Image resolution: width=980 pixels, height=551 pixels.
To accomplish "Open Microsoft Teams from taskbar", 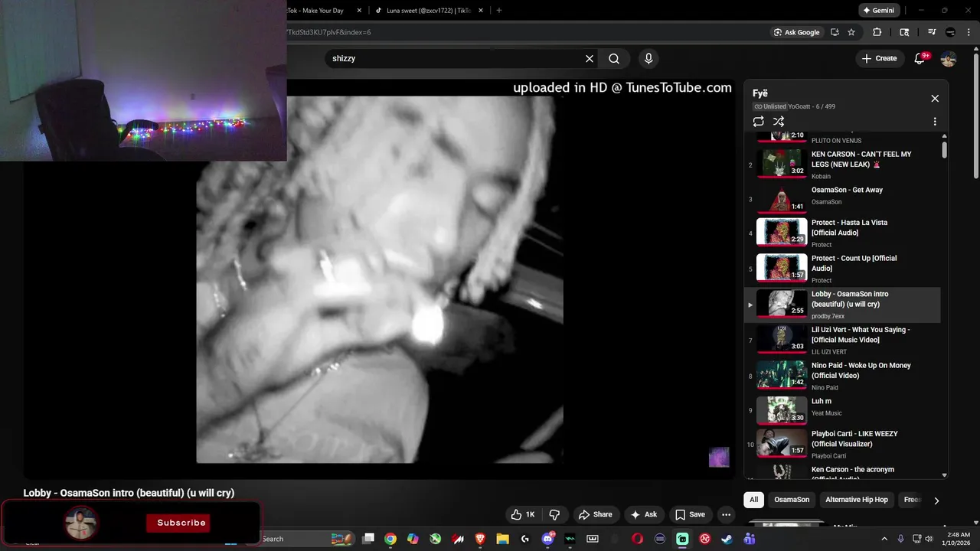I will click(750, 539).
